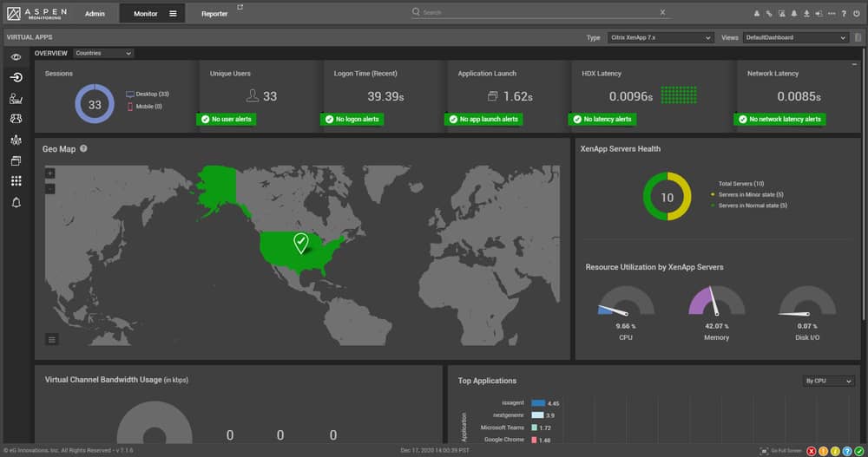Click Servers in Normal state (5) legend
Viewport: 868px width, 457px height.
pos(749,206)
